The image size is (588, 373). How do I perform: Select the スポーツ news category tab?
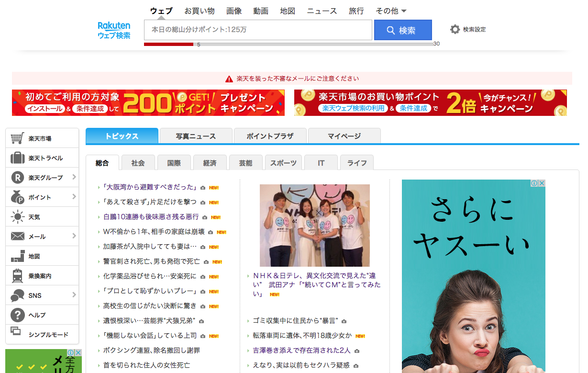coord(283,163)
